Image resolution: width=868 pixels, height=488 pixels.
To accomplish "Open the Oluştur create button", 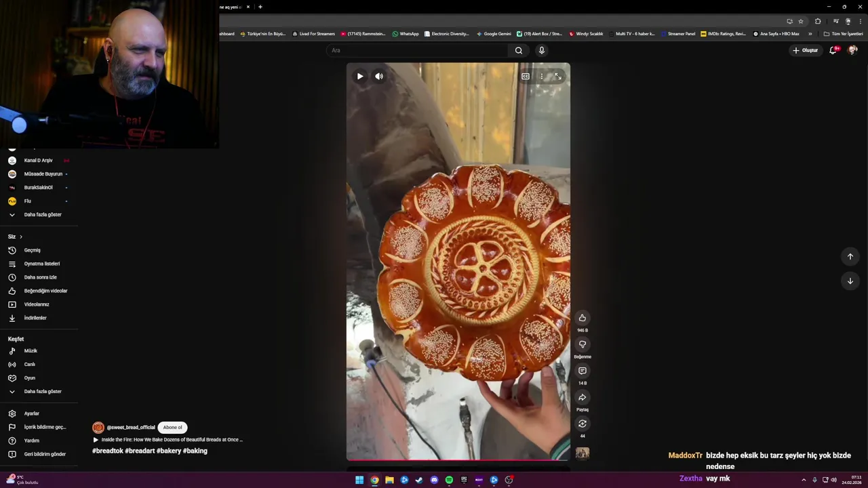I will 806,50.
